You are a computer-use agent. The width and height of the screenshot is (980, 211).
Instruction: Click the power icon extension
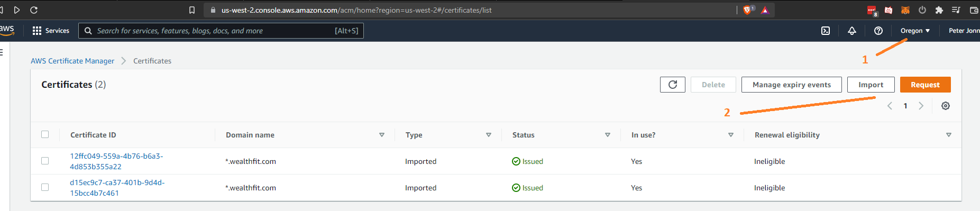click(x=922, y=10)
